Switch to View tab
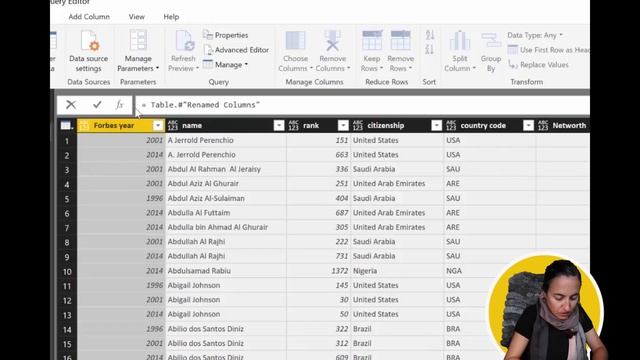 (136, 17)
